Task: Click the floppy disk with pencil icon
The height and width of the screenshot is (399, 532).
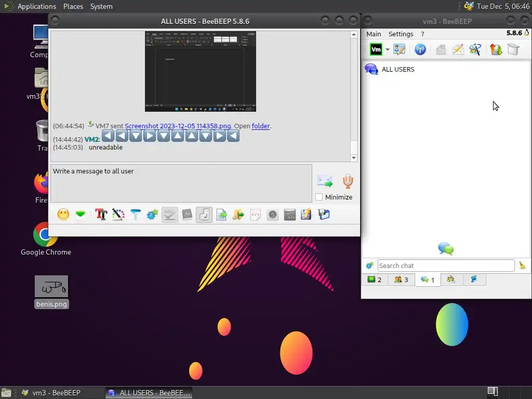Action: pyautogui.click(x=306, y=215)
